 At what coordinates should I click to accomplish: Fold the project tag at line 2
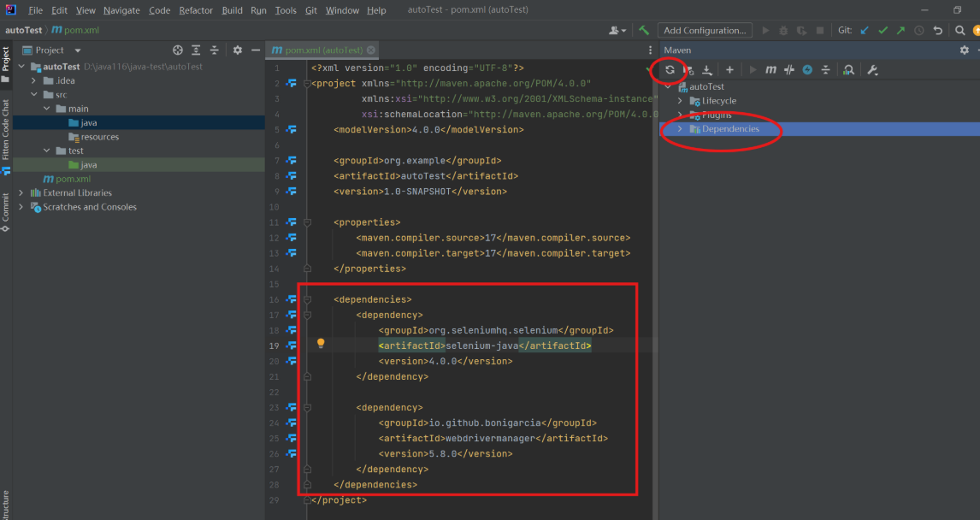[308, 83]
